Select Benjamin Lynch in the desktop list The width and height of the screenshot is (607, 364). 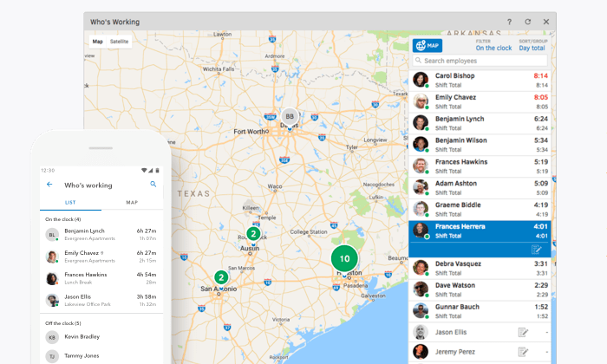(x=480, y=123)
